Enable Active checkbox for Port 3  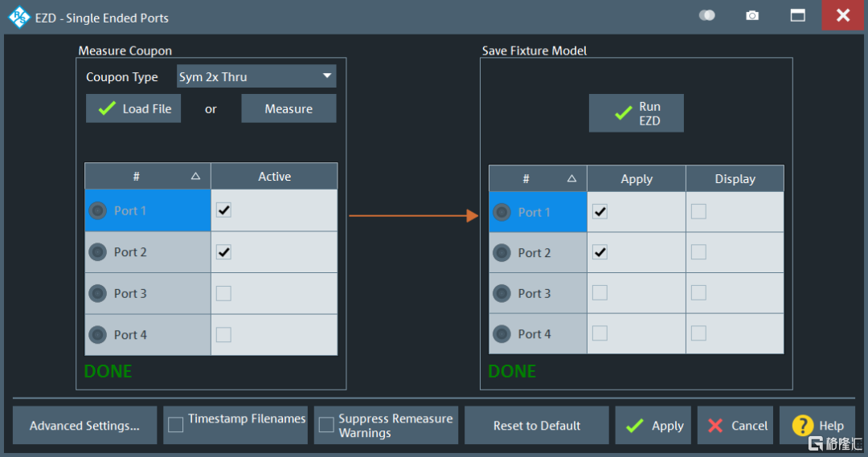coord(223,294)
